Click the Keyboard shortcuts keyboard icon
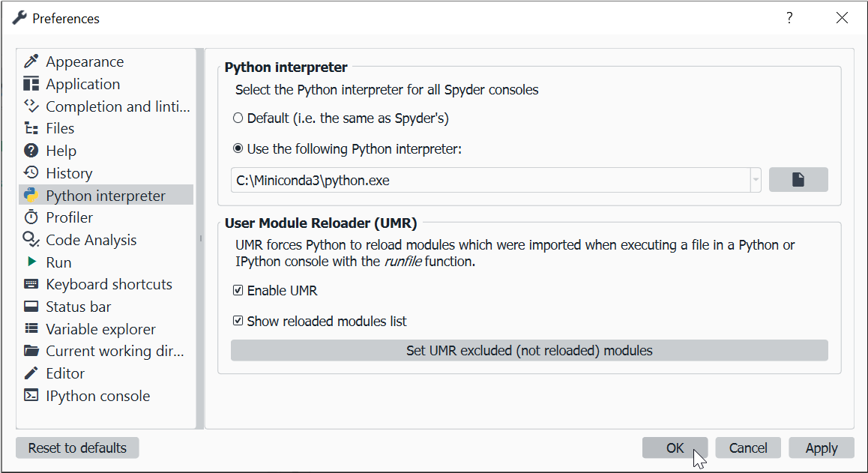This screenshot has width=868, height=473. (31, 284)
